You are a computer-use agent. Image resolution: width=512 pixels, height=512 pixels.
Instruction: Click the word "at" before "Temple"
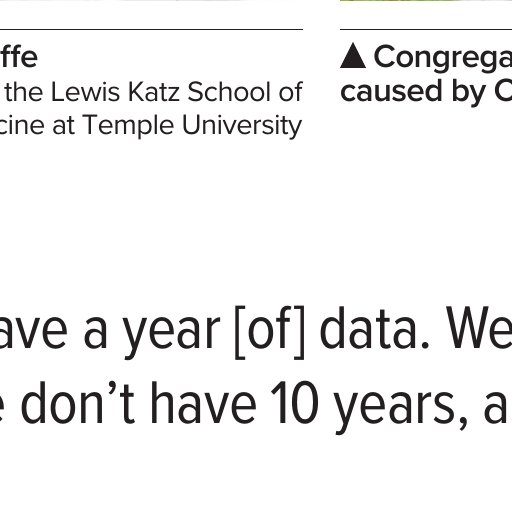coord(63,127)
